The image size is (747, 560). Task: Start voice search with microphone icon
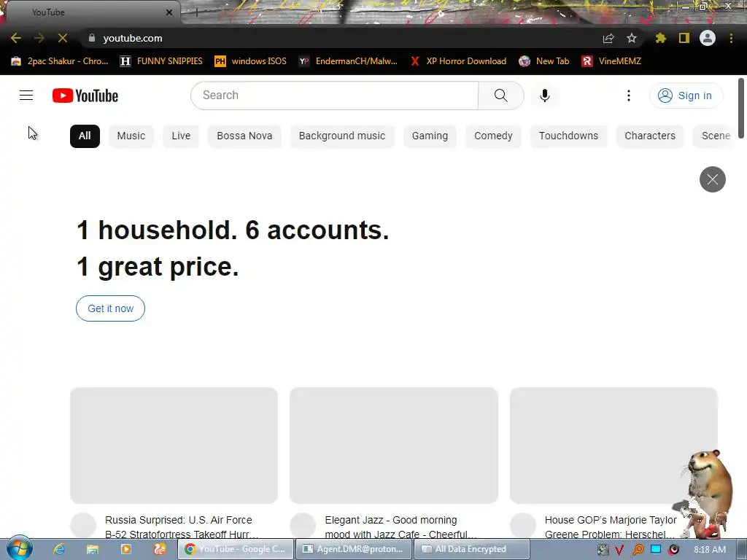(544, 96)
